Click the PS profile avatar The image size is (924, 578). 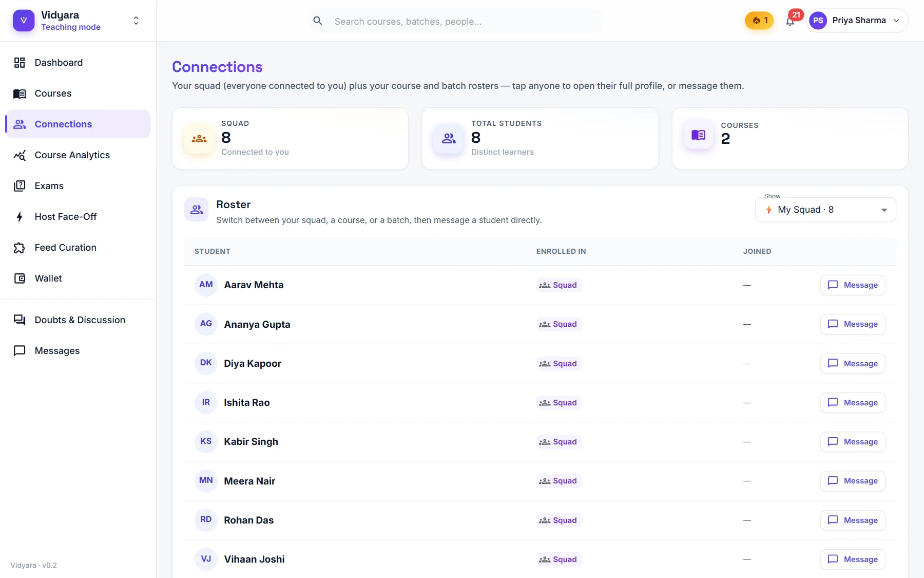(818, 21)
